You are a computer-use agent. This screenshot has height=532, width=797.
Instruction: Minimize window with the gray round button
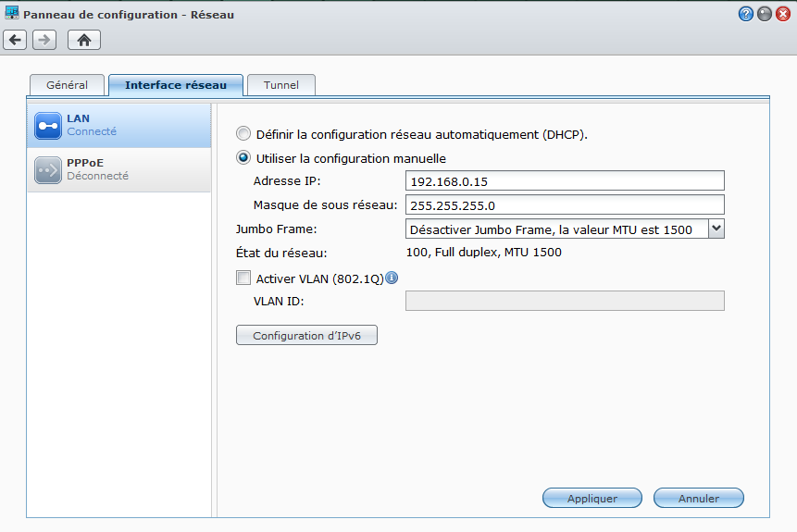pos(764,14)
